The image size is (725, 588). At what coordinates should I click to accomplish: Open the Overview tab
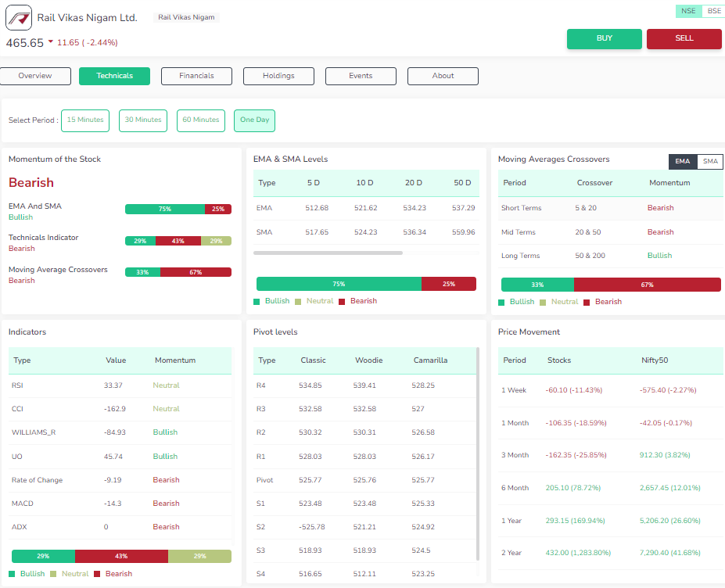[x=35, y=76]
